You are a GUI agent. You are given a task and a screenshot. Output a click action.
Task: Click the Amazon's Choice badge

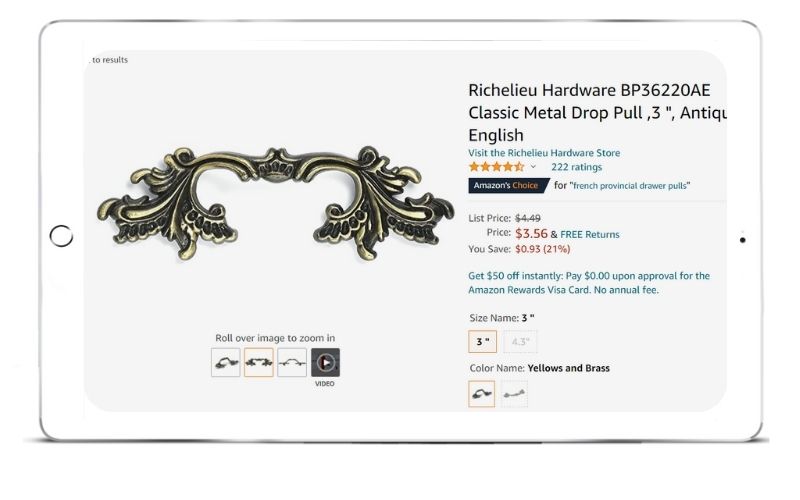click(x=509, y=185)
